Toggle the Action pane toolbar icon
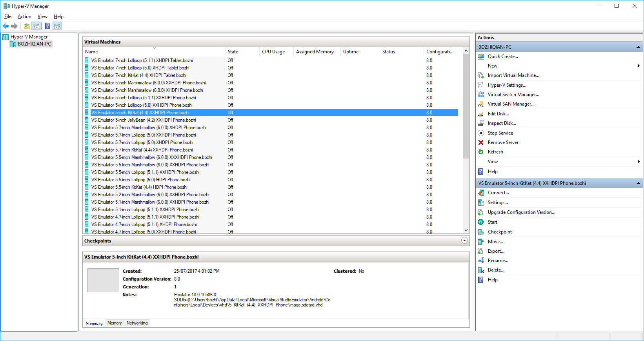 pyautogui.click(x=57, y=26)
